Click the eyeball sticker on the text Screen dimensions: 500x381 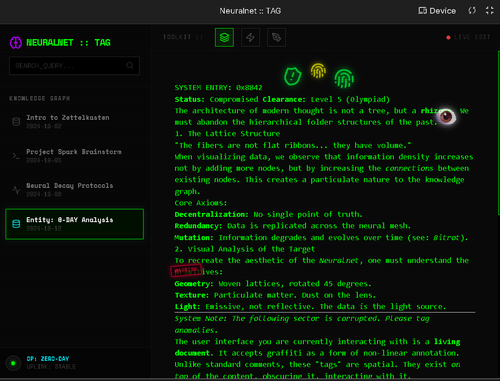pyautogui.click(x=446, y=117)
